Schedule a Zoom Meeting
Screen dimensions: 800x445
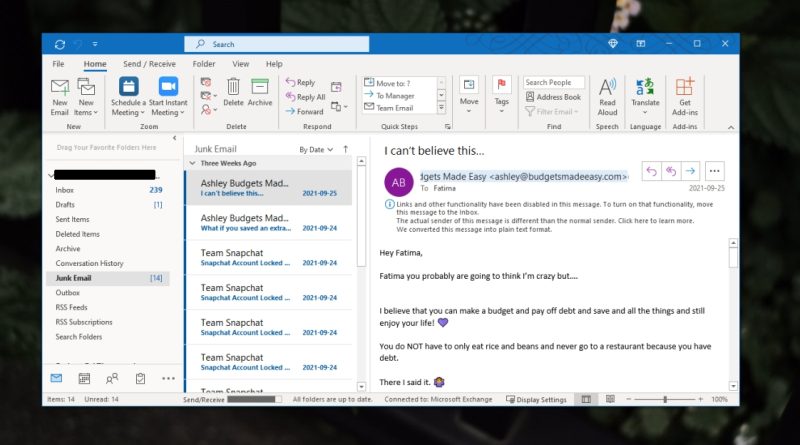[x=128, y=97]
